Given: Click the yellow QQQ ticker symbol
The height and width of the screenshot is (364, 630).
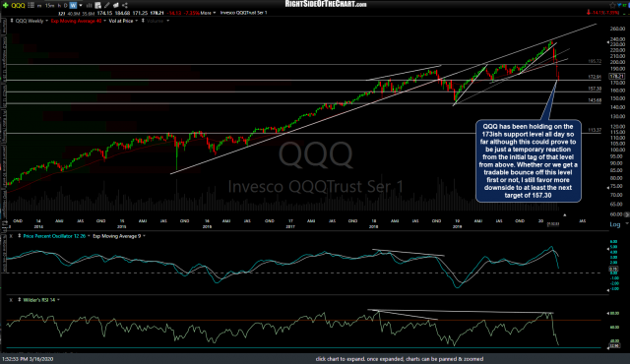Looking at the screenshot, I should [18, 5].
